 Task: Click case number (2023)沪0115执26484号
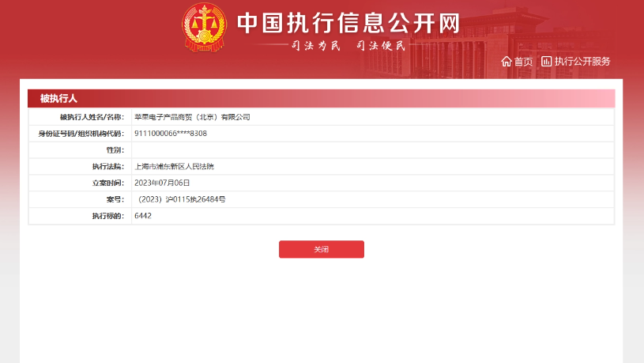click(182, 199)
